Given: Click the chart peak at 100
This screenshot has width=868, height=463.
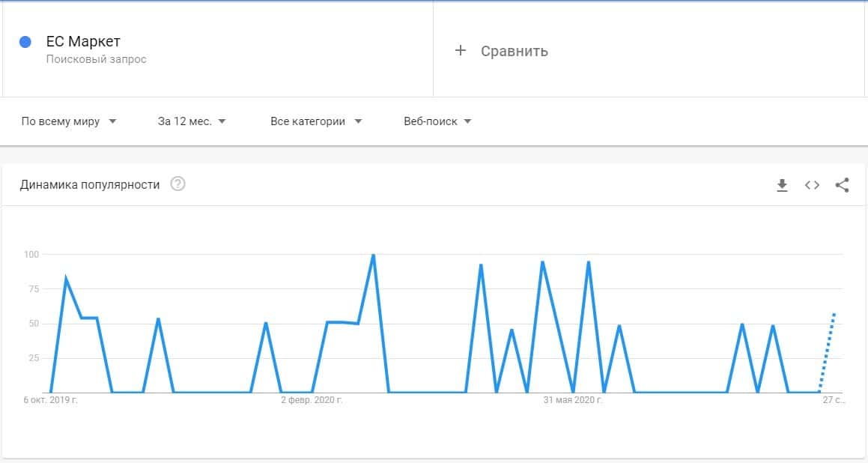Looking at the screenshot, I should pyautogui.click(x=373, y=255).
